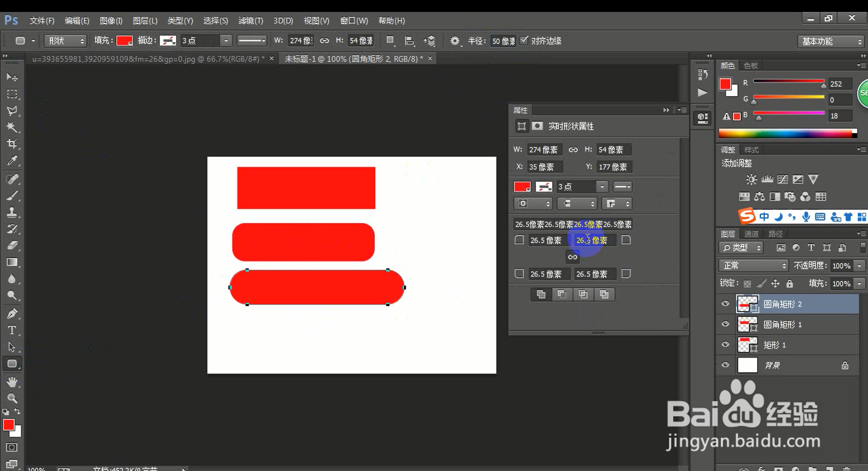The width and height of the screenshot is (868, 471).
Task: Click the foreground color swatch in toolbox
Action: click(9, 425)
